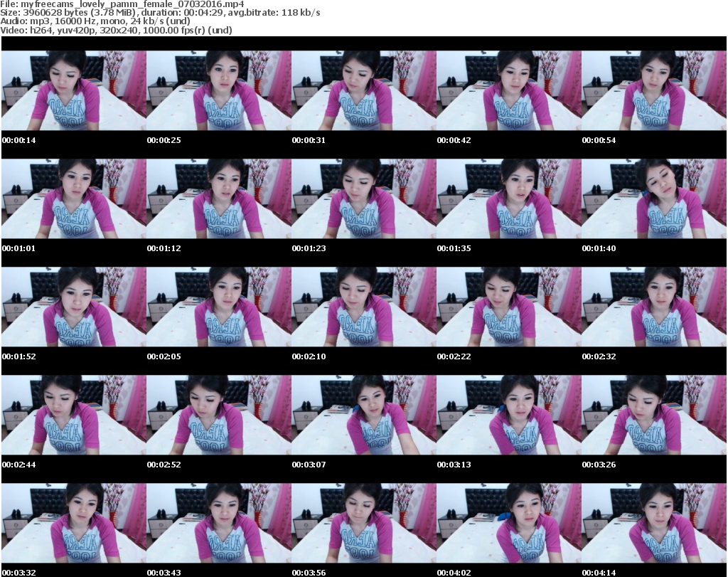The height and width of the screenshot is (577, 728).
Task: Click the Video codec info line
Action: pyautogui.click(x=117, y=31)
